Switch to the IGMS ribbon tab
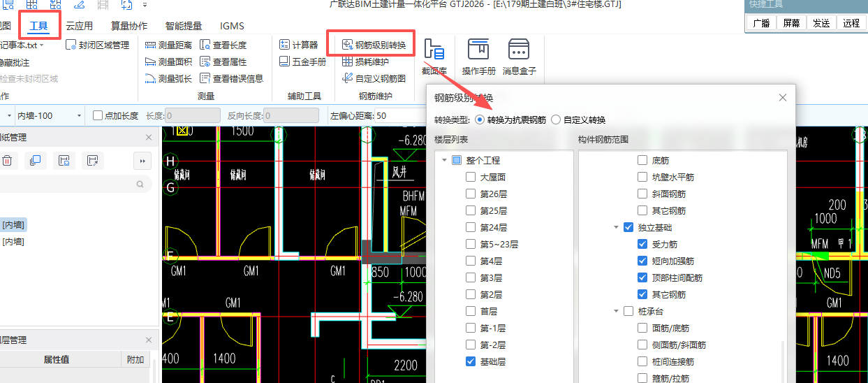 click(232, 26)
